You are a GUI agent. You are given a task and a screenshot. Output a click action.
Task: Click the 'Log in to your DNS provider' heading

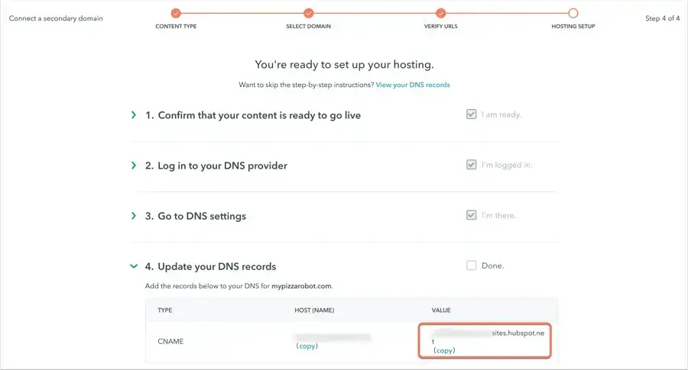click(222, 166)
